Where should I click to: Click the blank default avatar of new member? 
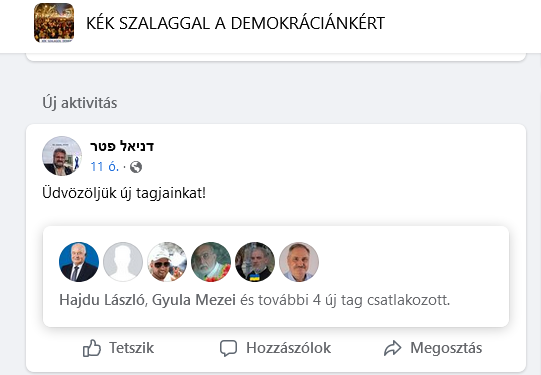click(123, 262)
